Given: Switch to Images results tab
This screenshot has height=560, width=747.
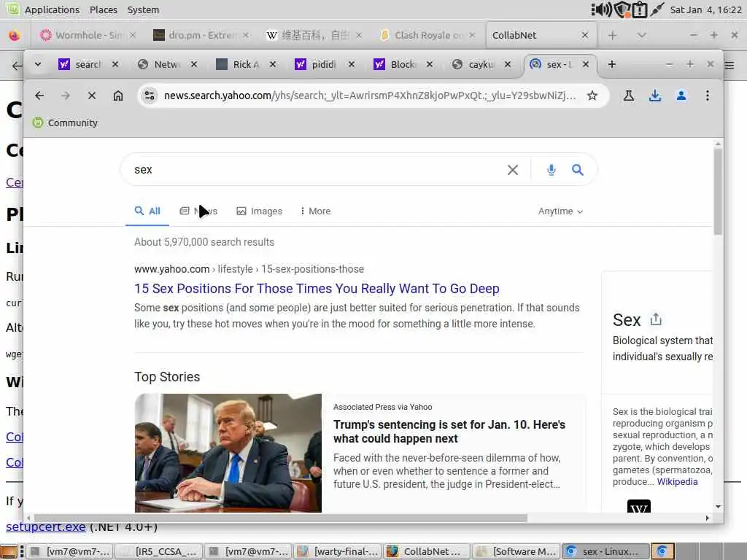Looking at the screenshot, I should coord(260,211).
